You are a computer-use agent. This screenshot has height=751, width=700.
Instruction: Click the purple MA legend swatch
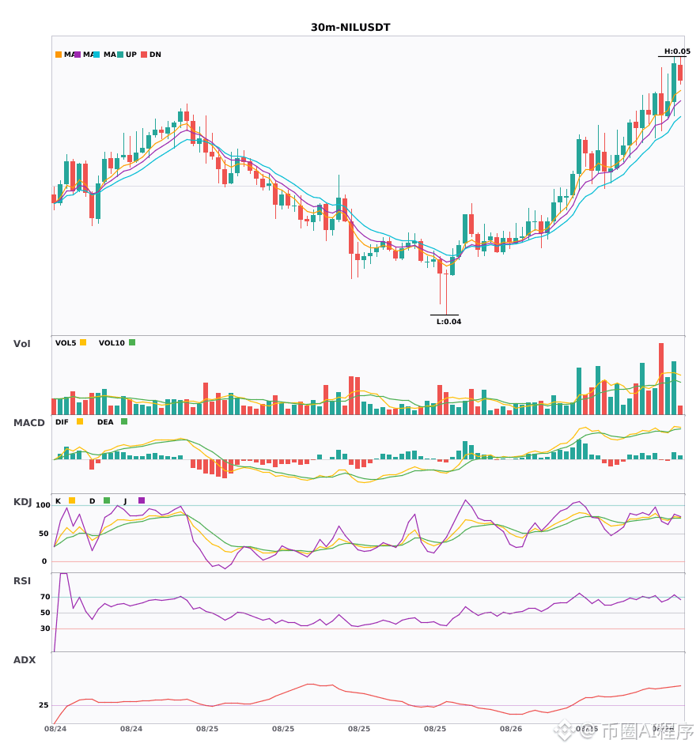click(x=78, y=55)
